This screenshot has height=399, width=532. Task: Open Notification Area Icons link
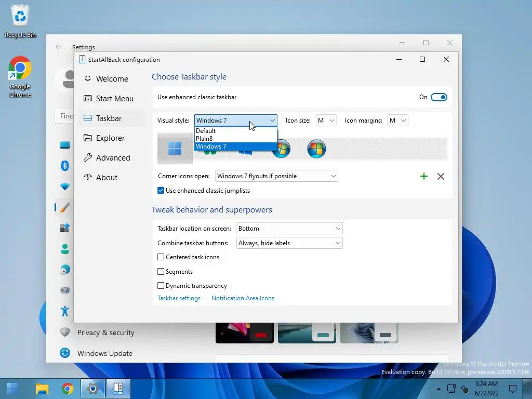pyautogui.click(x=243, y=298)
